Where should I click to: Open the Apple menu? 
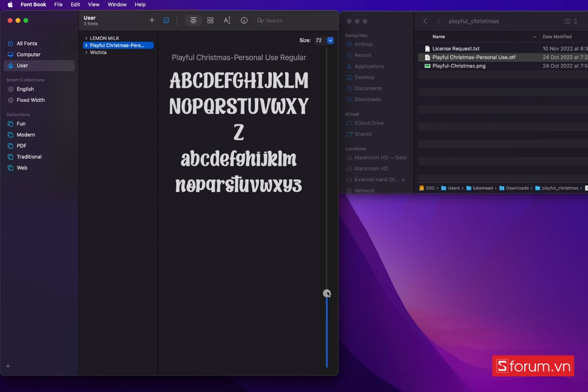(x=10, y=4)
